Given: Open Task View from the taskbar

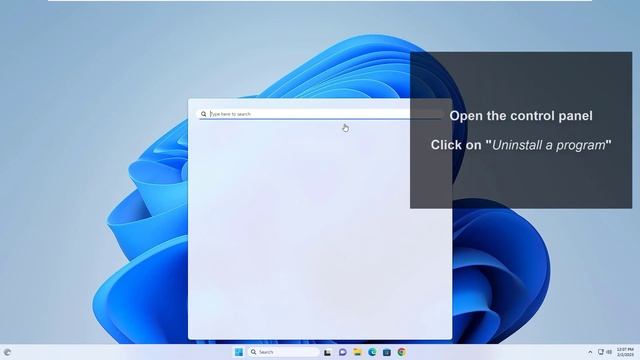Looking at the screenshot, I should (x=327, y=352).
